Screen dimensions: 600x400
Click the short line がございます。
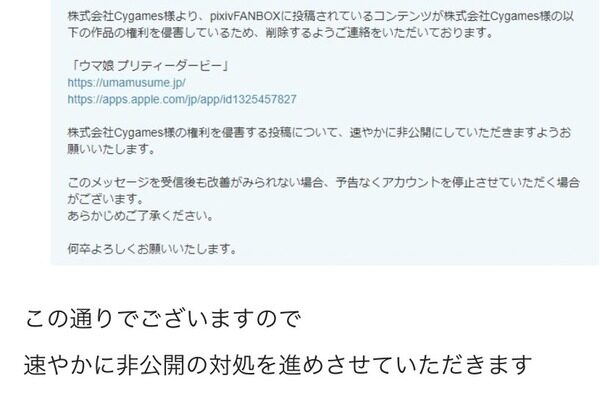click(x=106, y=199)
